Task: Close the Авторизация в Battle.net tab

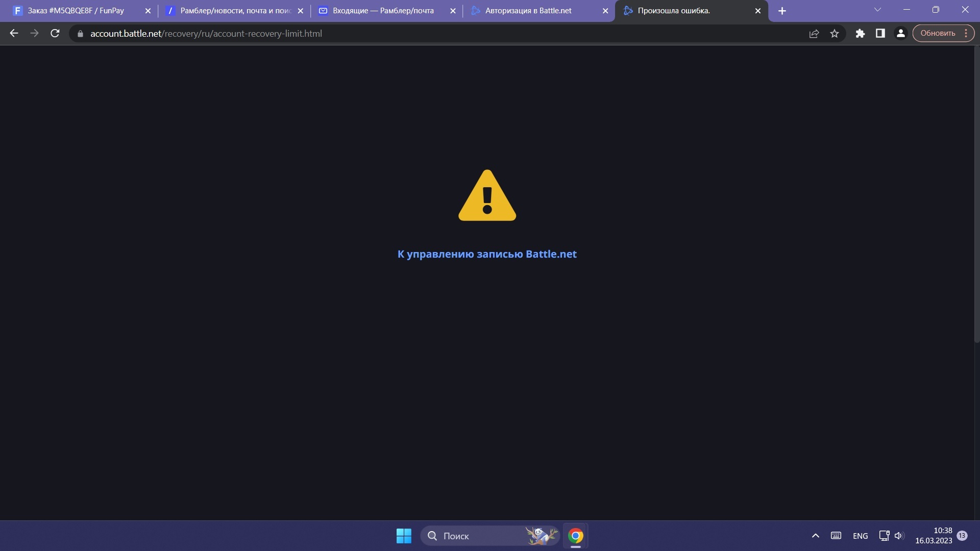Action: click(605, 11)
